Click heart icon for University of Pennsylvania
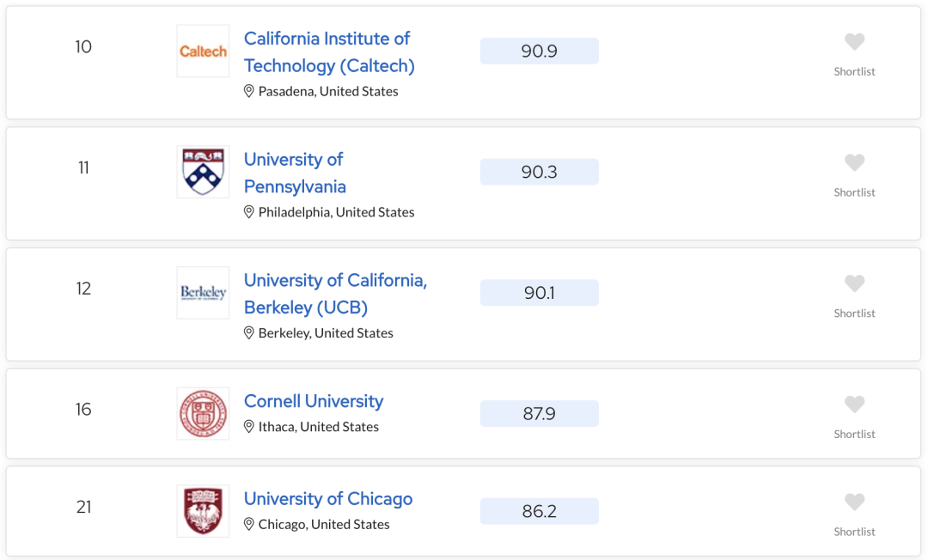Image resolution: width=928 pixels, height=560 pixels. (x=854, y=162)
